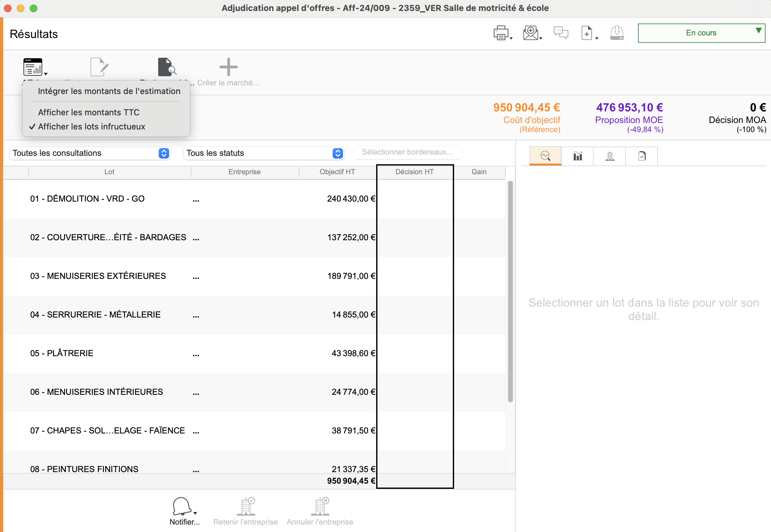Toggle Intégrer les montants de l'estimation
The height and width of the screenshot is (532, 771).
109,91
